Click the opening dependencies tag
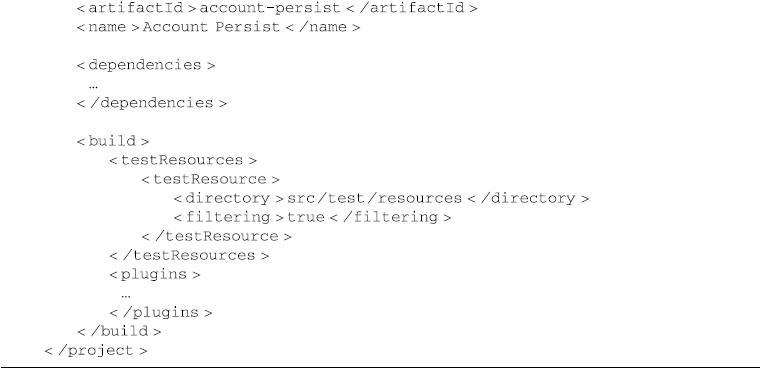 pos(146,65)
